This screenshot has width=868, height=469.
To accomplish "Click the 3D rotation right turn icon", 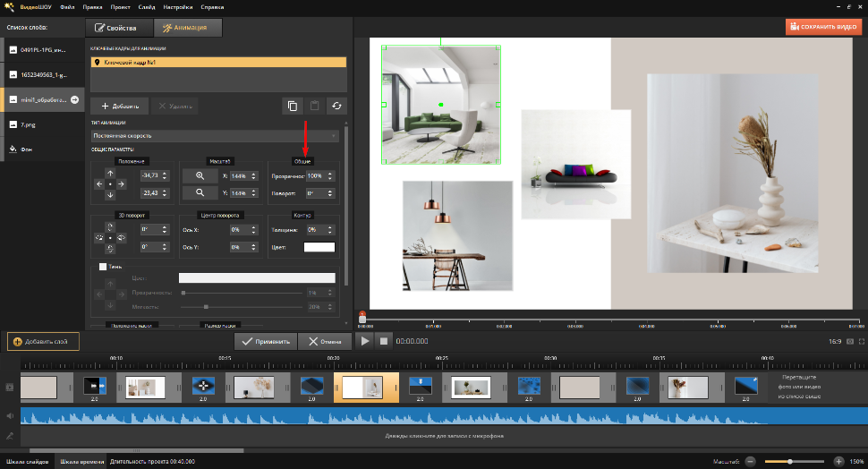I will point(121,237).
